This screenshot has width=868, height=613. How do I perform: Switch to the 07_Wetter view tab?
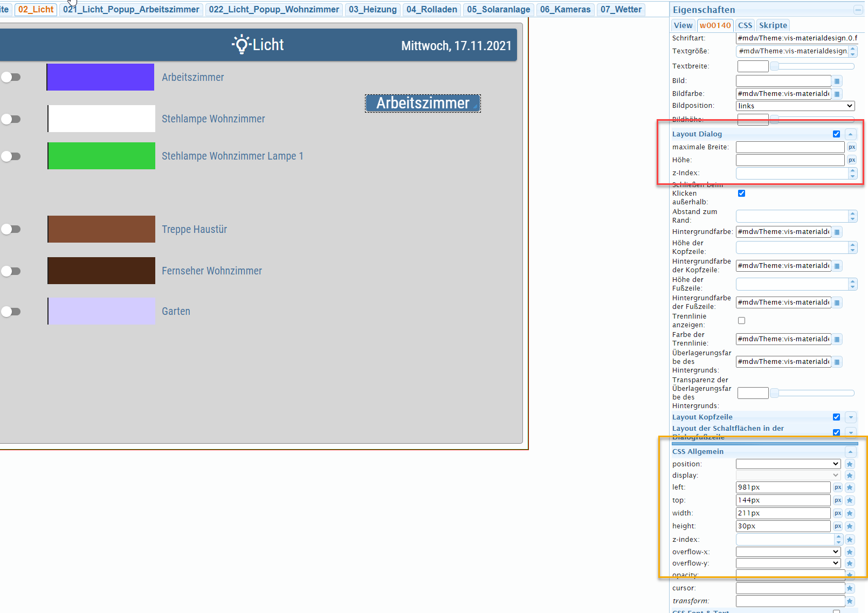click(x=621, y=10)
